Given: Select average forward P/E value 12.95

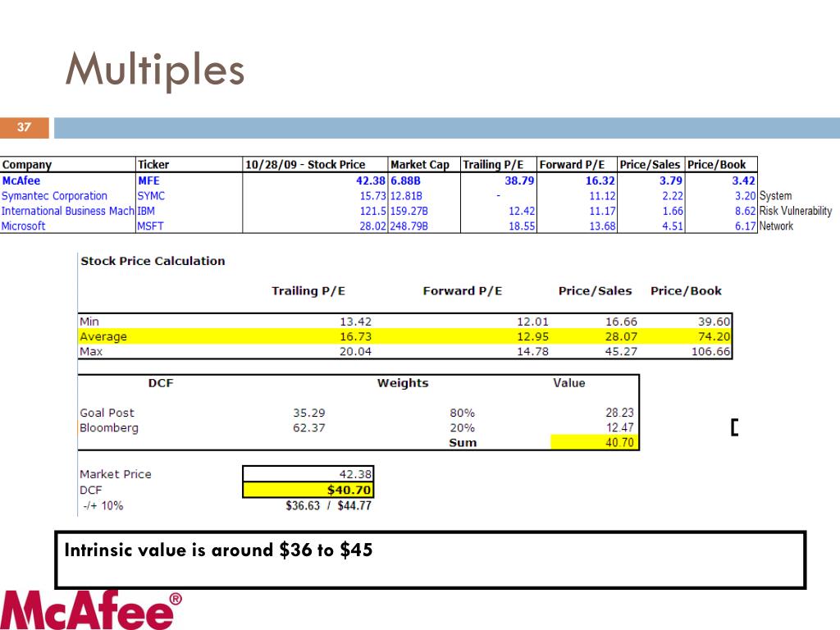Looking at the screenshot, I should [x=532, y=336].
